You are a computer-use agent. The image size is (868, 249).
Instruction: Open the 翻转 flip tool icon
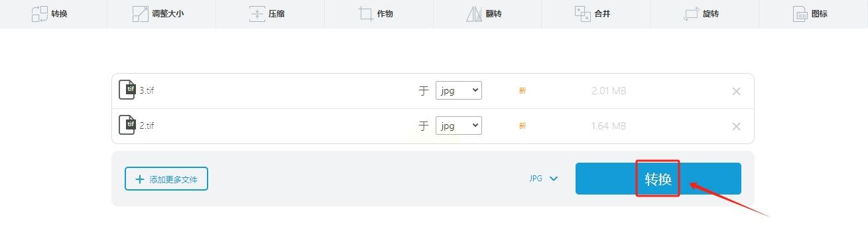tap(474, 13)
